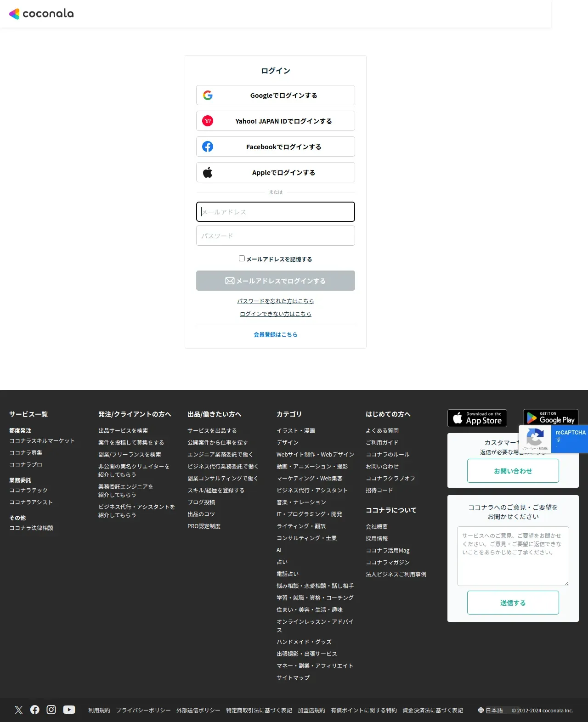
Task: Open 会社概要 footer link
Action: (377, 527)
